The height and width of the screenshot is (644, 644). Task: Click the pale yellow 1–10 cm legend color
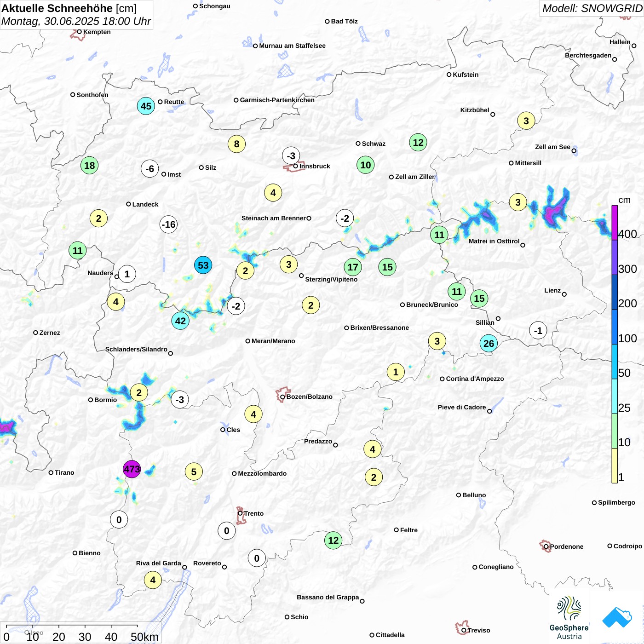point(615,466)
